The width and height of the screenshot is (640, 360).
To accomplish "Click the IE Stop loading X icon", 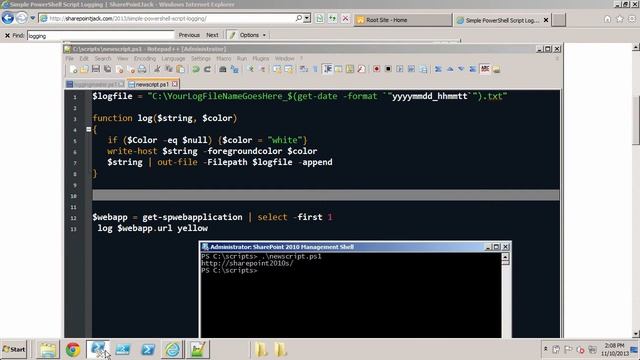I will coord(345,19).
